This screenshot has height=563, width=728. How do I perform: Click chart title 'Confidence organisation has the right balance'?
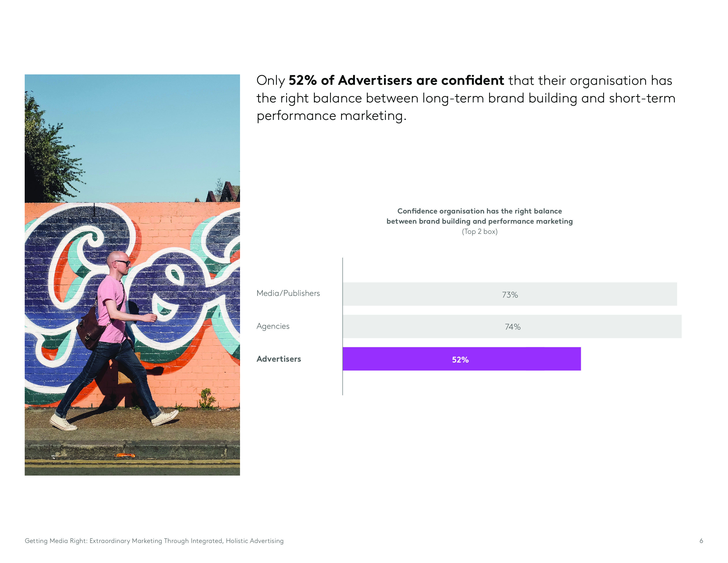point(479,211)
